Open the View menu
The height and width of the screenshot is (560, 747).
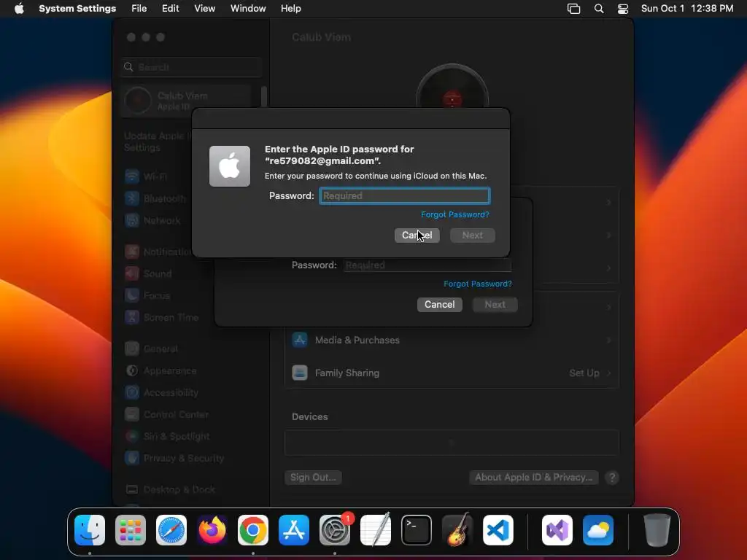tap(205, 9)
